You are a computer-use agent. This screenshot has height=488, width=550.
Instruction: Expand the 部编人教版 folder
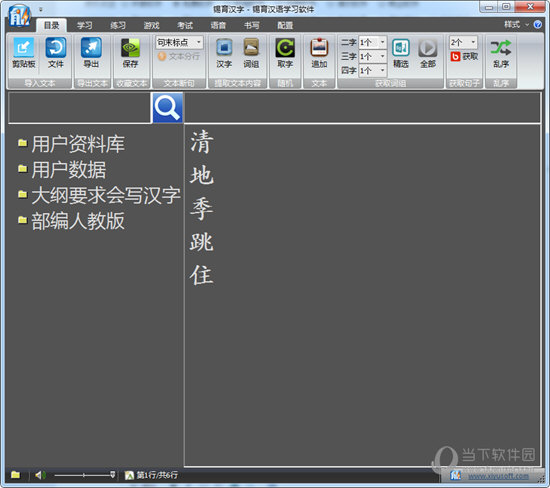point(78,221)
